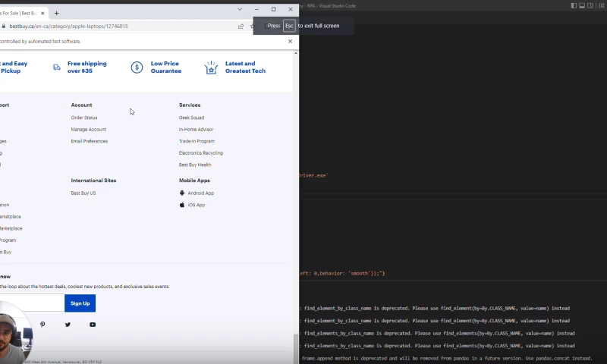
Task: Open Manage Account link
Action: [x=88, y=130]
